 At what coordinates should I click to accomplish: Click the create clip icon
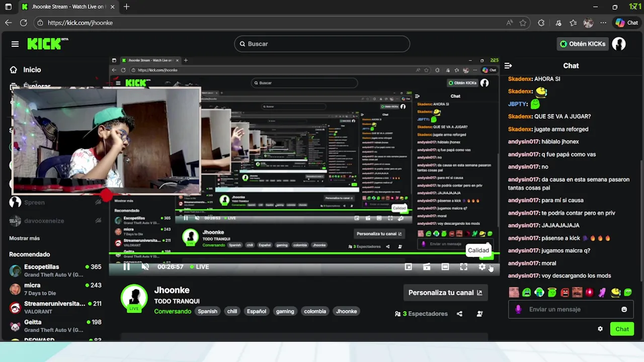tap(427, 267)
